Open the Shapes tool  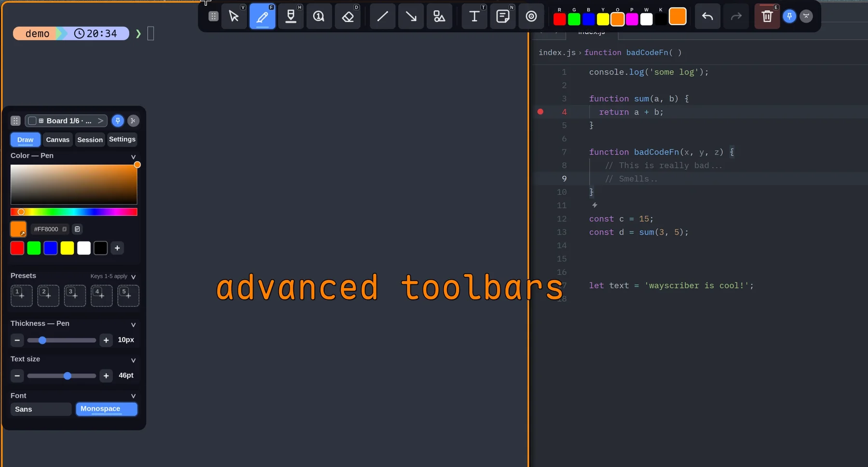pyautogui.click(x=439, y=16)
